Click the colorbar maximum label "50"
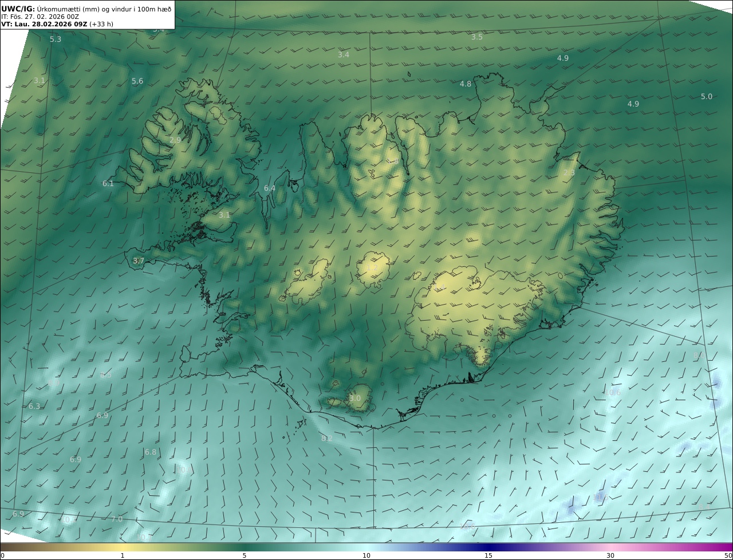 point(728,555)
